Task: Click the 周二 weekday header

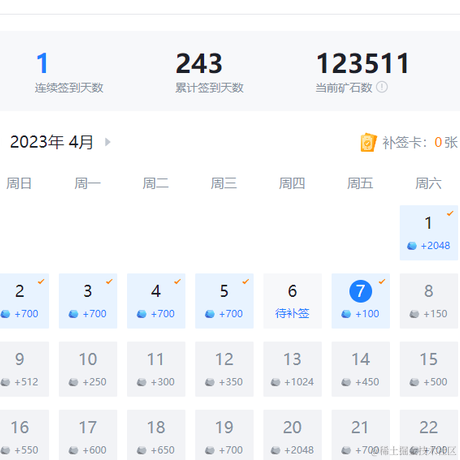Action: coord(156,183)
